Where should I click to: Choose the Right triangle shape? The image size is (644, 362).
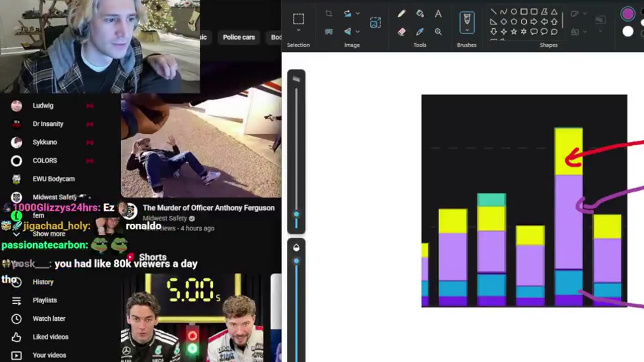tap(494, 22)
